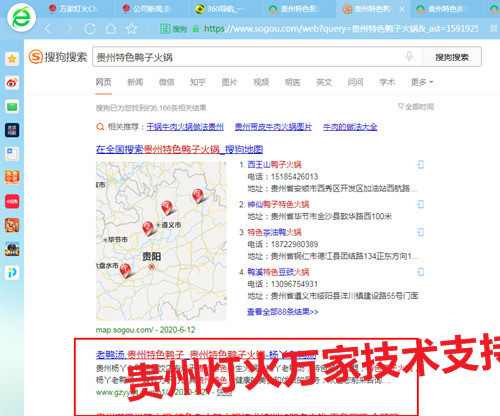Go back with the back arrow

point(49,29)
